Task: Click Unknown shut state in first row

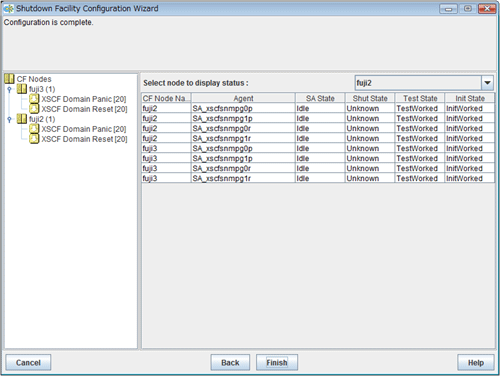Action: [x=370, y=108]
